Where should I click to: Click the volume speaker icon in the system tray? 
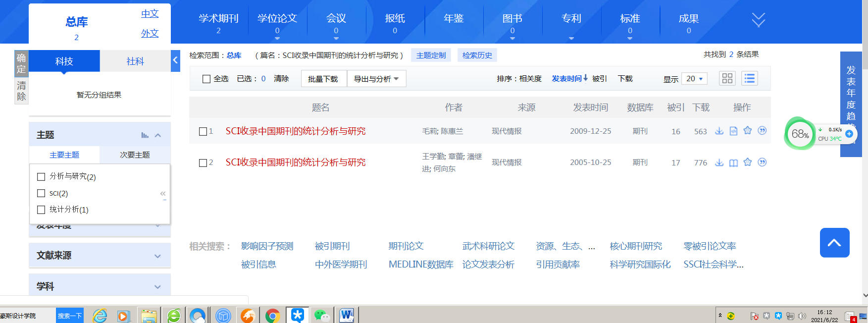point(802,316)
